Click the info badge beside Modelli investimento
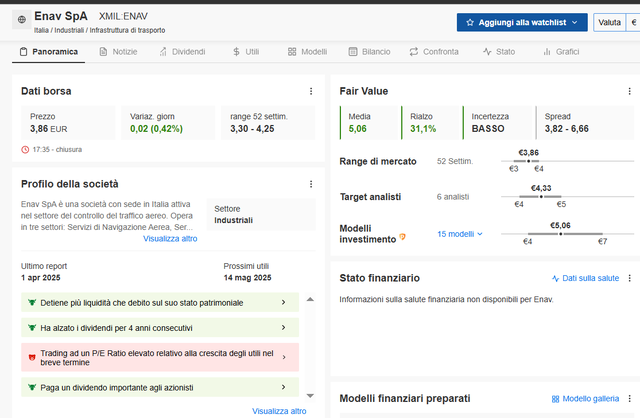 [x=402, y=237]
